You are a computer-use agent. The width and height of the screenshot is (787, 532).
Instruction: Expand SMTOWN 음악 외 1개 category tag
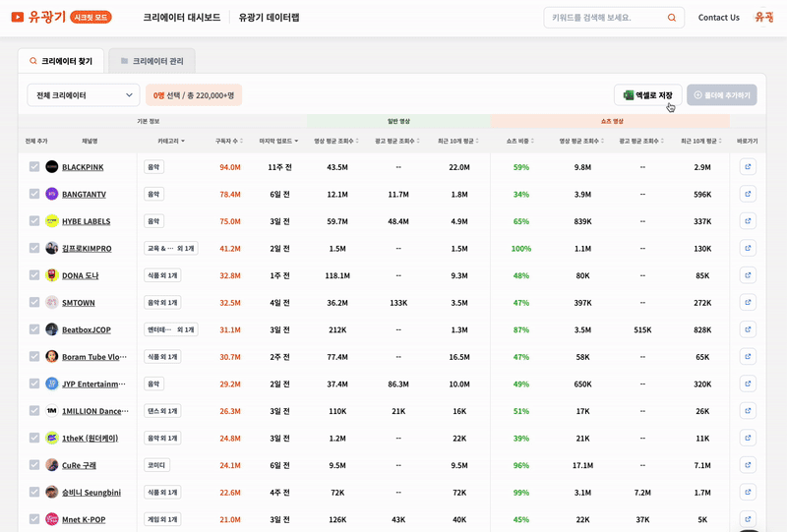(162, 303)
